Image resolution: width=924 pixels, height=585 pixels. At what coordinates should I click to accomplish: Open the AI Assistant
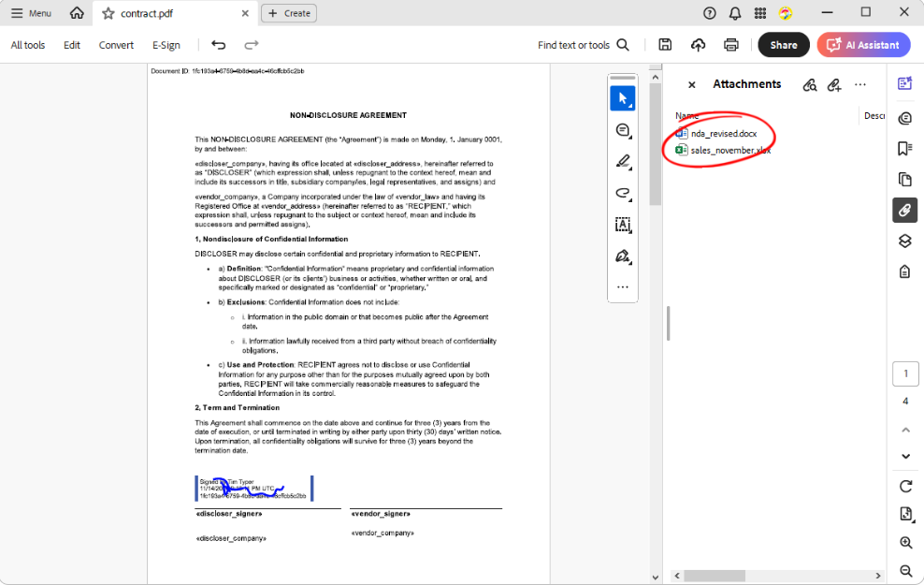pyautogui.click(x=863, y=45)
